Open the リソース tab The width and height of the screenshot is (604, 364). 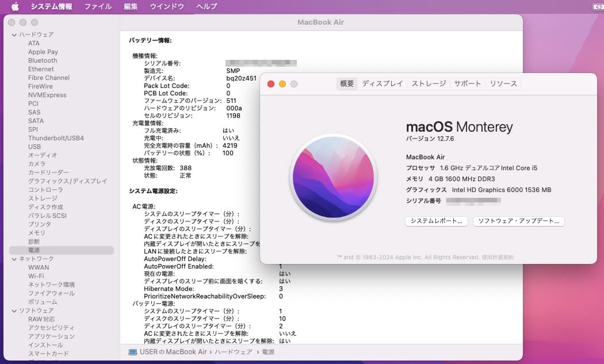point(503,83)
